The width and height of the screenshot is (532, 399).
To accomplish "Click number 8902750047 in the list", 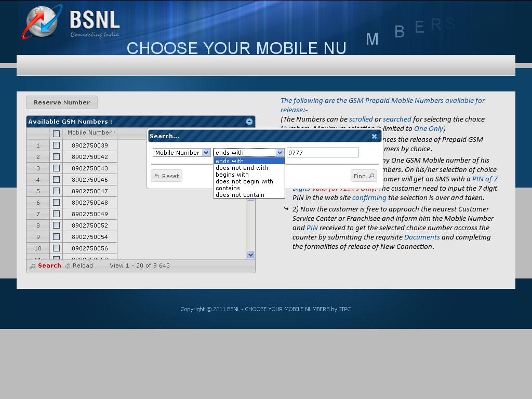I will click(90, 191).
